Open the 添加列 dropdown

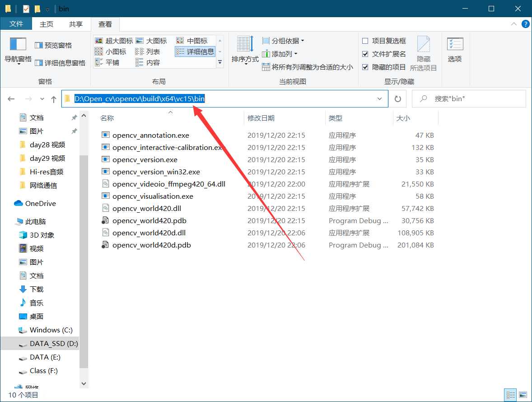coord(280,54)
